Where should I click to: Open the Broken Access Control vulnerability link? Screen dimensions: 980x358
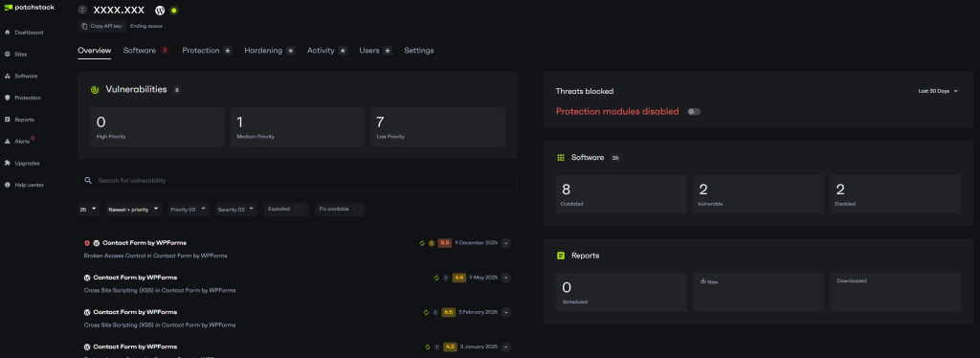click(156, 256)
